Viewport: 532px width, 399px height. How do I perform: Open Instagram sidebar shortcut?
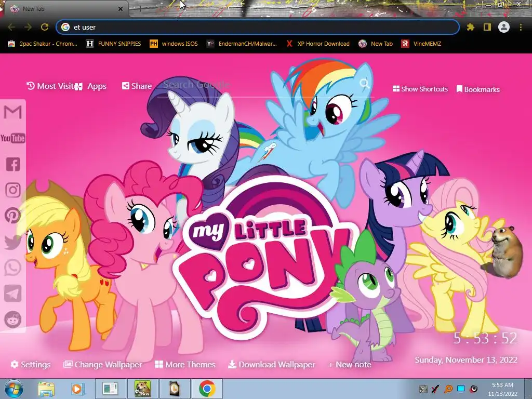click(x=13, y=190)
